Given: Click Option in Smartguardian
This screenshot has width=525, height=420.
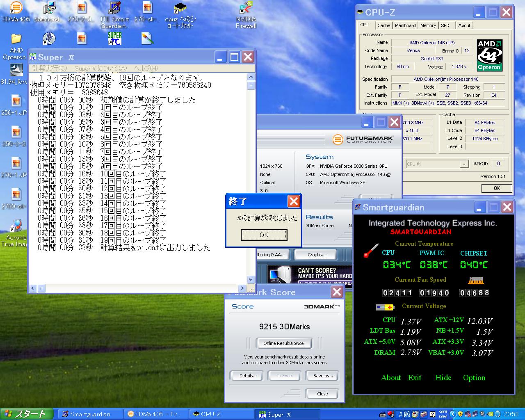Looking at the screenshot, I should (x=474, y=378).
